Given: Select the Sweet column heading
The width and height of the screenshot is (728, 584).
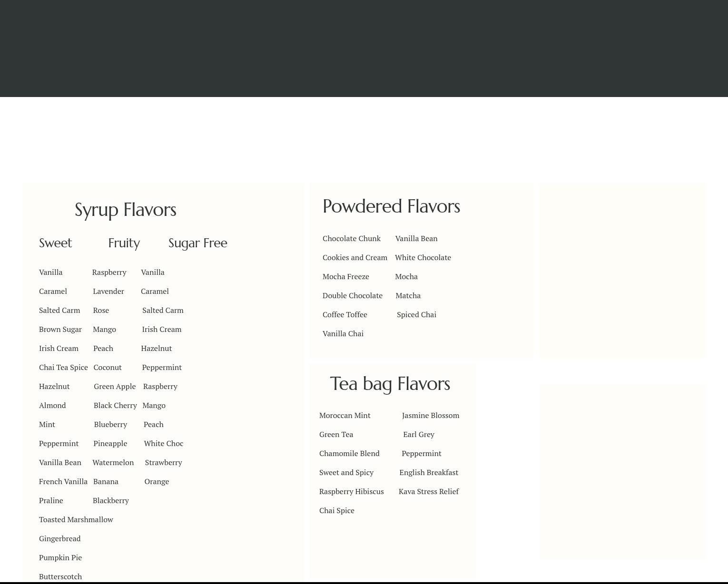Looking at the screenshot, I should [x=55, y=243].
